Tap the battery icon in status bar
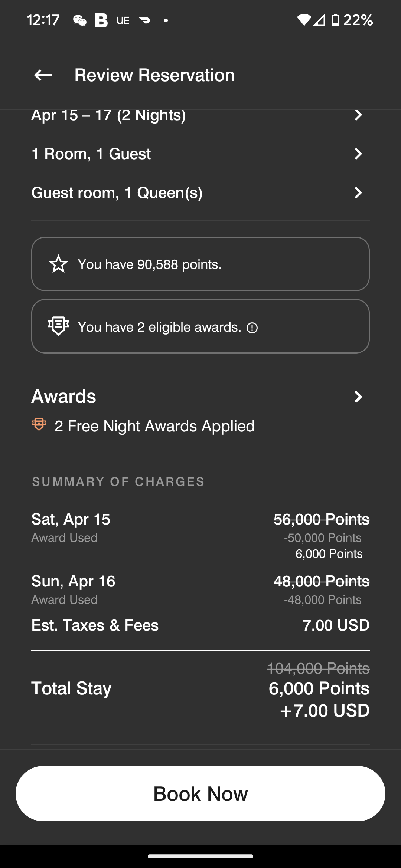The height and width of the screenshot is (868, 401). pyautogui.click(x=335, y=20)
